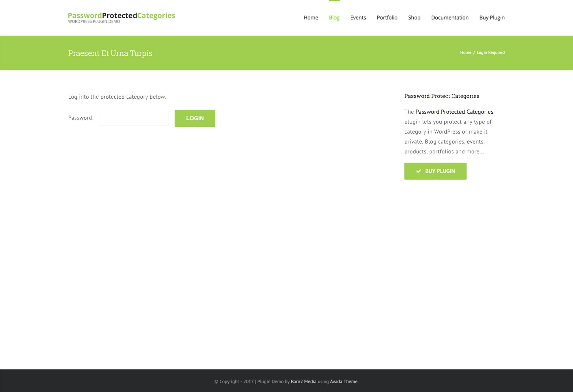This screenshot has width=573, height=392.
Task: Click the WordPress Plugin Demo tagline text
Action: [94, 21]
